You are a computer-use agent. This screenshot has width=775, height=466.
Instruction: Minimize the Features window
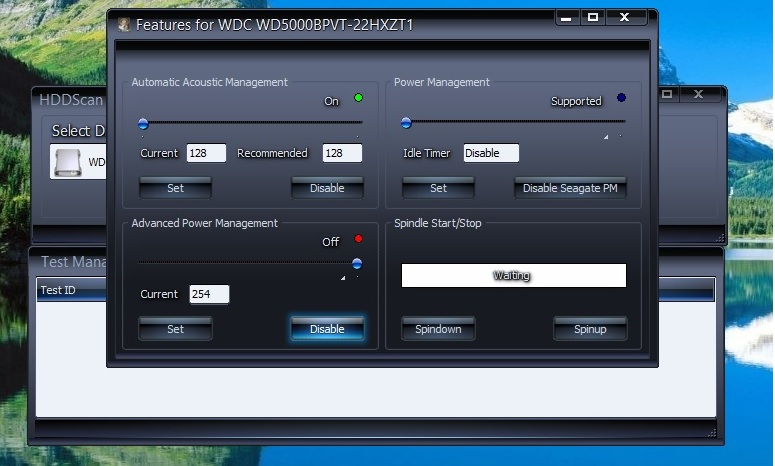(x=567, y=18)
